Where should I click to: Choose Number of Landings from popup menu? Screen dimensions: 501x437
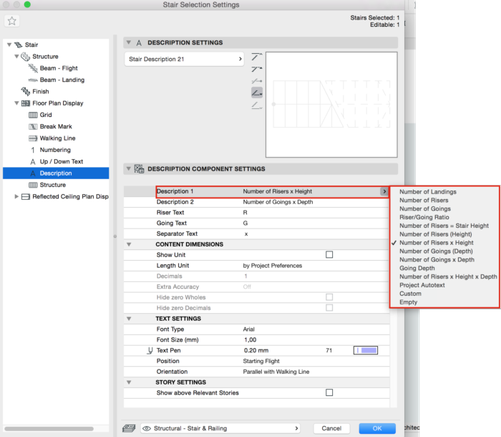tap(428, 192)
